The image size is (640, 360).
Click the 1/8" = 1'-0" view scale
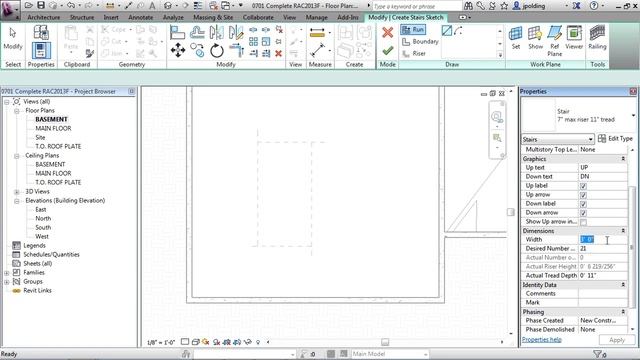pyautogui.click(x=161, y=342)
